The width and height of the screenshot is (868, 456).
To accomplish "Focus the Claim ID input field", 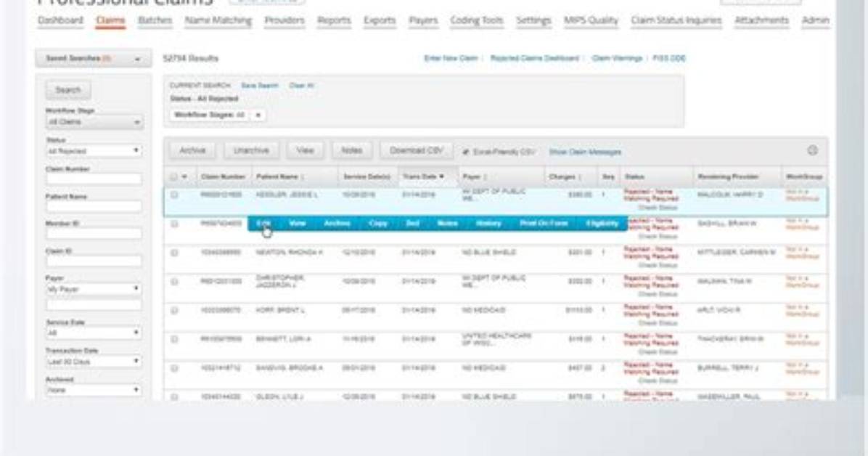I will click(94, 261).
